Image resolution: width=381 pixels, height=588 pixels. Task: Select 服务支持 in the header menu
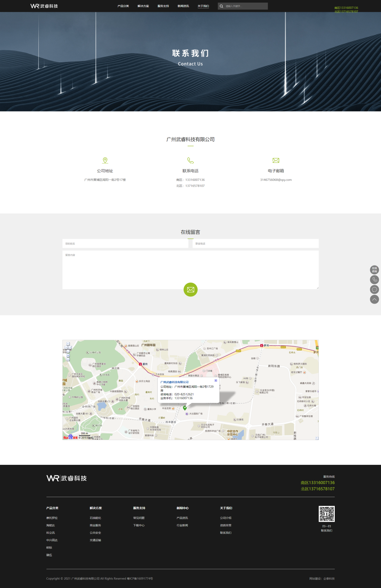click(163, 6)
